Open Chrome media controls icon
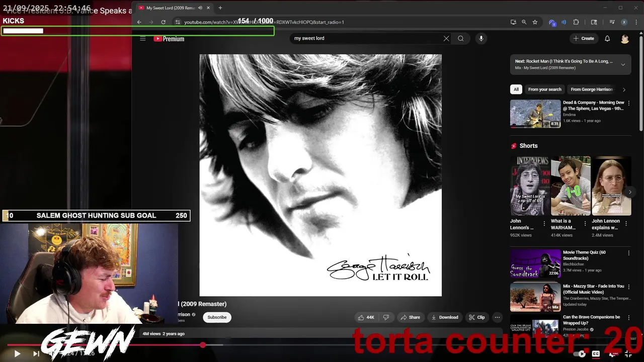 612,22
